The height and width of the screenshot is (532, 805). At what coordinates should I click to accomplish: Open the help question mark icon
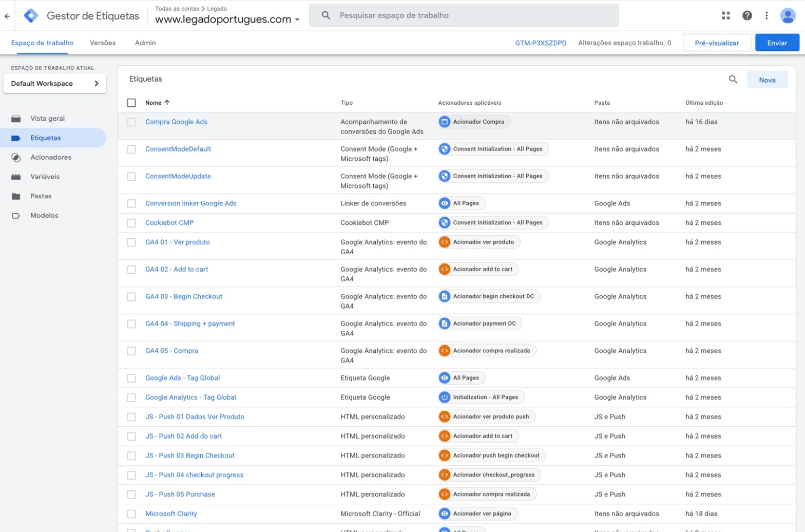747,15
